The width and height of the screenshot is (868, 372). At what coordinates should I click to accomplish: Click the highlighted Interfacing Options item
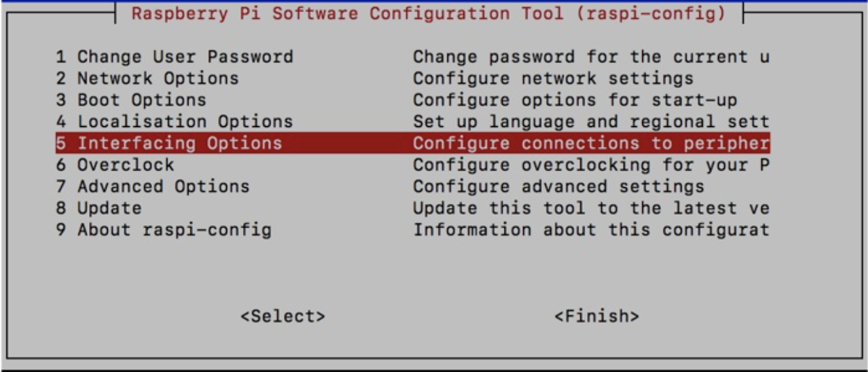[169, 143]
